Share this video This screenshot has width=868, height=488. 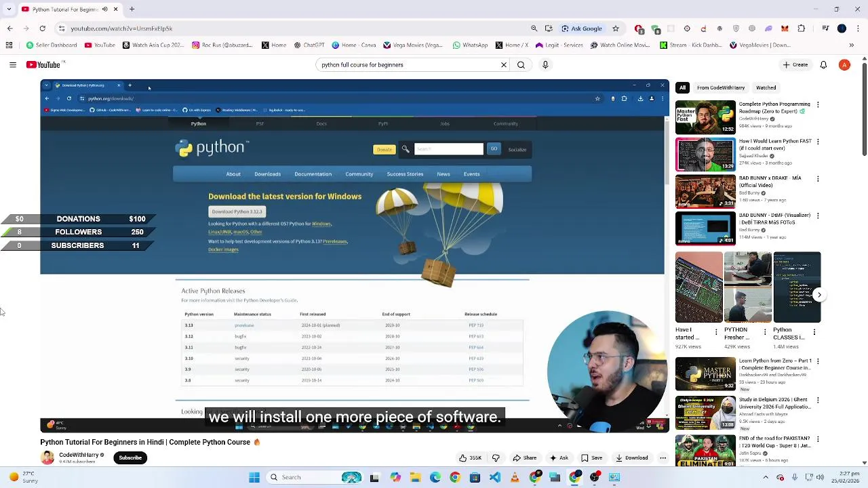[525, 458]
